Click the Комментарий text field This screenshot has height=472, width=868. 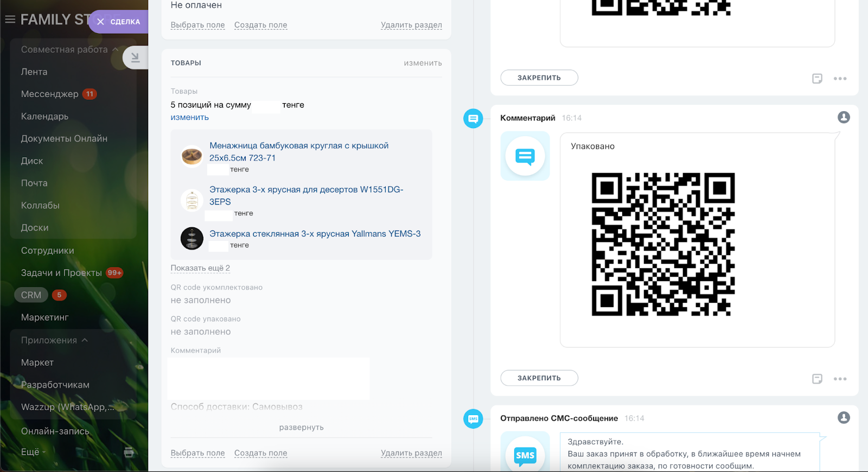coord(269,379)
